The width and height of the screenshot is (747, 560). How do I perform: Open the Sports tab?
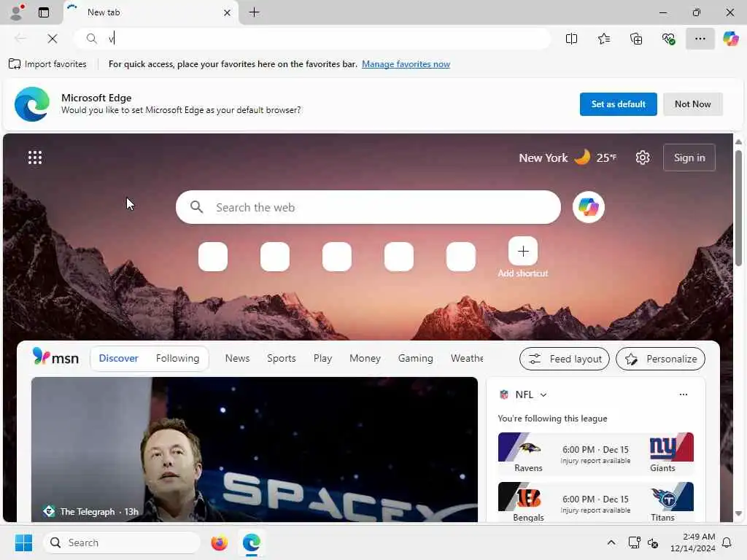(x=281, y=358)
